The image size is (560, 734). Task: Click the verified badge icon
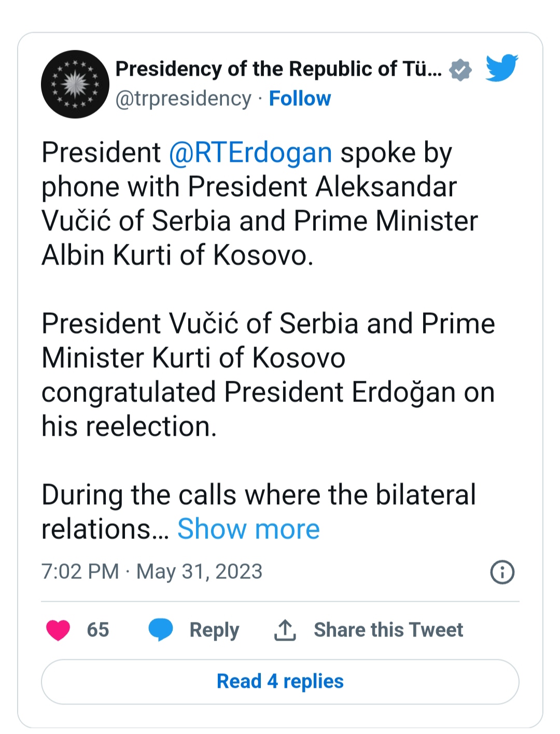click(460, 70)
